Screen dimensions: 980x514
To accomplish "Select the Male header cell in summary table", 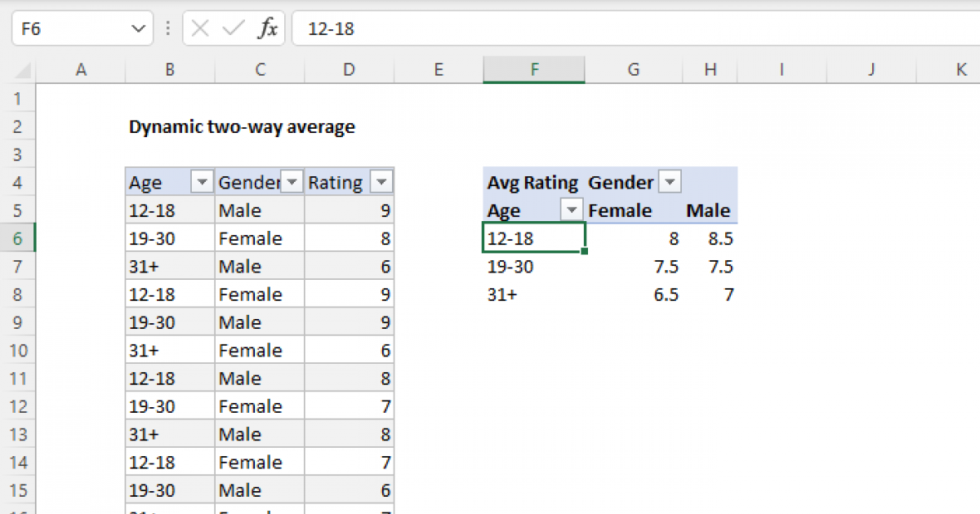I will [x=707, y=210].
